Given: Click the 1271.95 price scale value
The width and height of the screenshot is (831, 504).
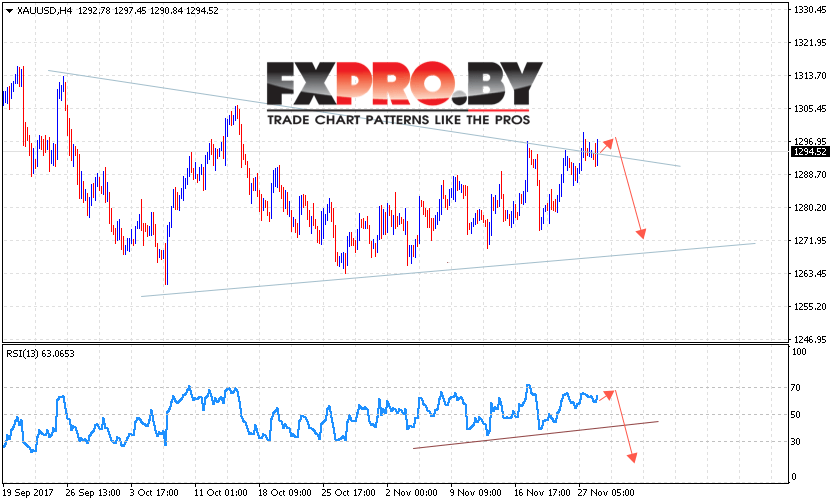Looking at the screenshot, I should (810, 241).
